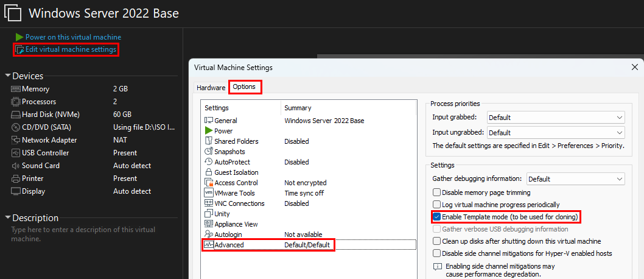Viewport: 644px width, 279px height.
Task: Click the green Power icon in settings list
Action: pos(209,131)
